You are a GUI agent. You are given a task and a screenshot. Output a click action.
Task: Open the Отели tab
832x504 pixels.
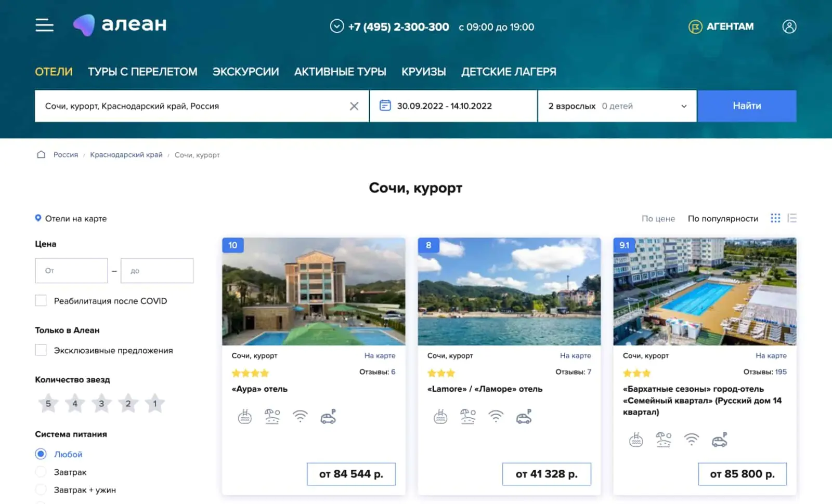[54, 72]
